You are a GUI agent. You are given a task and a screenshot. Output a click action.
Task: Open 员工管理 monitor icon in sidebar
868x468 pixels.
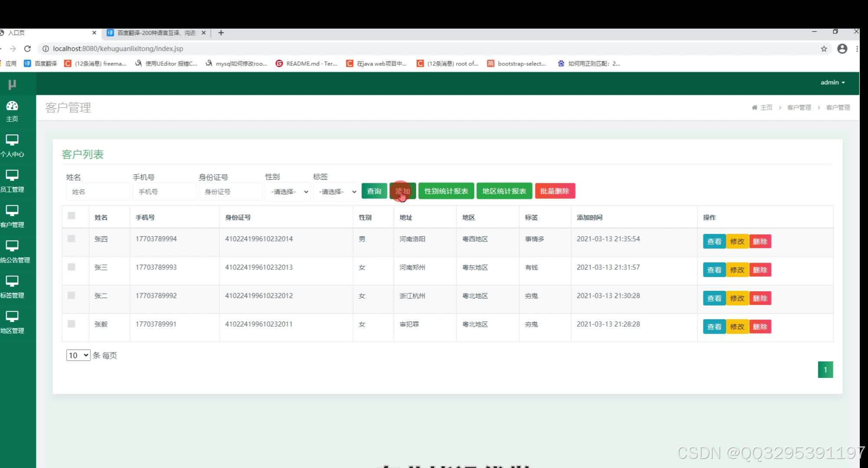(x=12, y=175)
